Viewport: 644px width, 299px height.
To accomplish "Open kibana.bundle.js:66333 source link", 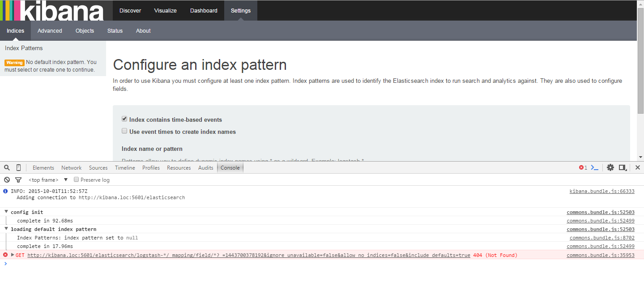I will coord(602,191).
